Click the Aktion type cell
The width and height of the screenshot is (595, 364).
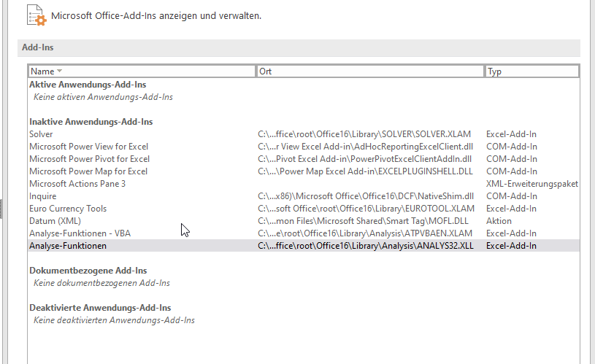[499, 221]
